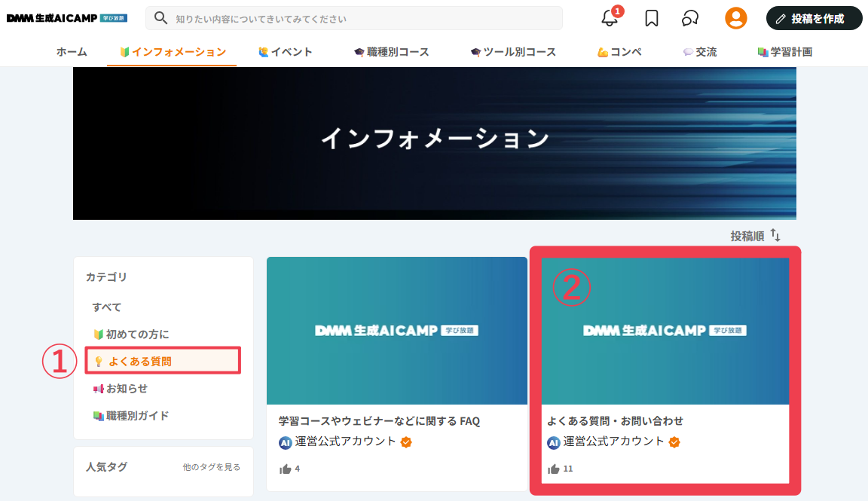Open the コンペ tab
868x501 pixels.
(619, 52)
